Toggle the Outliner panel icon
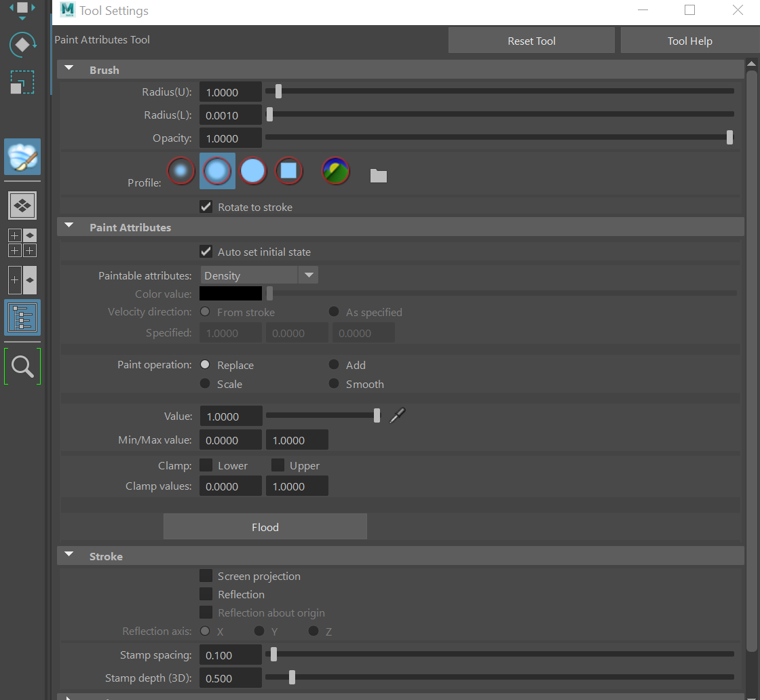The image size is (760, 700). click(22, 317)
